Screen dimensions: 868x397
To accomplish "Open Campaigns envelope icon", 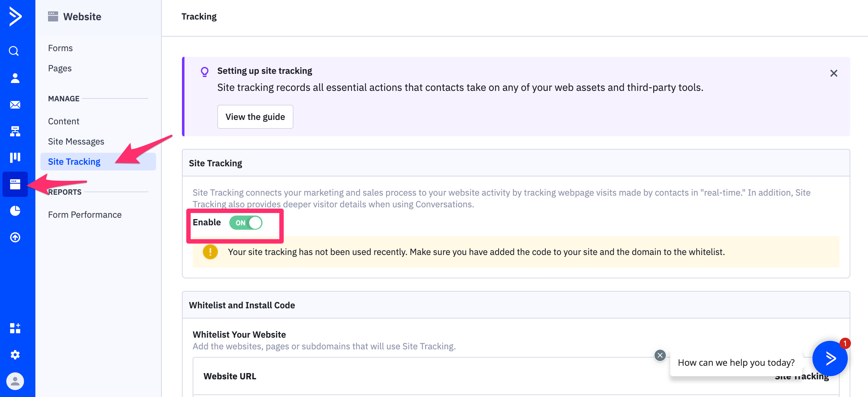I will (15, 105).
